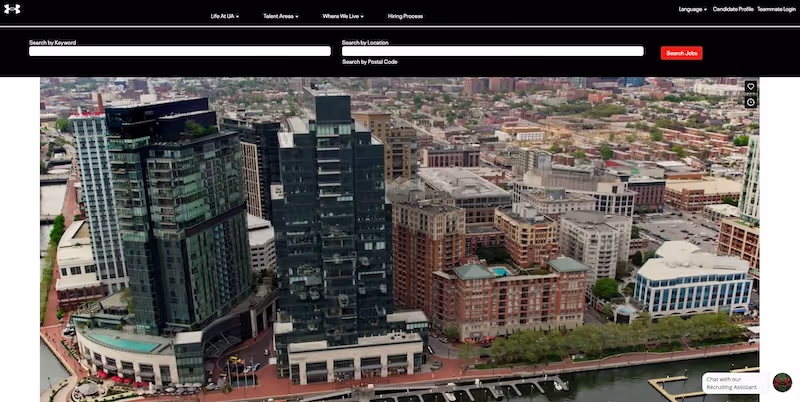
Task: Open the Language dropdown
Action: click(x=692, y=9)
